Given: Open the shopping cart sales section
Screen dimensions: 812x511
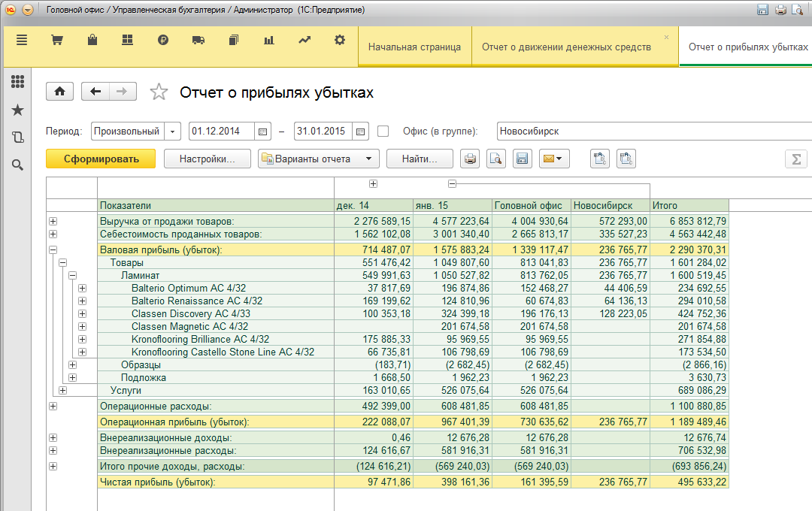Looking at the screenshot, I should tap(57, 40).
